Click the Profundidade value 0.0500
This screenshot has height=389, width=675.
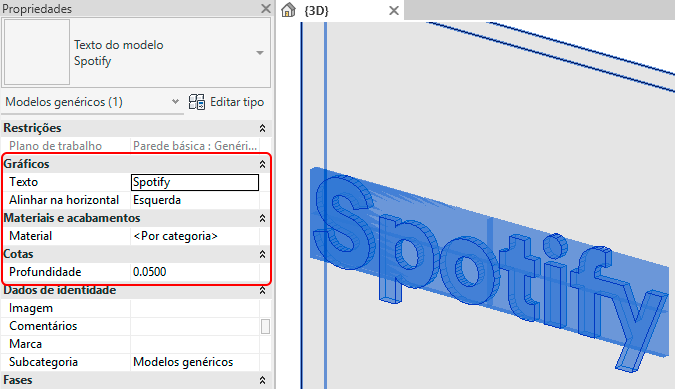pyautogui.click(x=195, y=272)
